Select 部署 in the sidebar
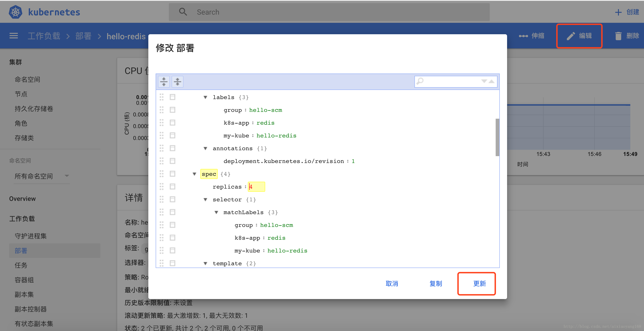The height and width of the screenshot is (331, 644). [x=21, y=250]
